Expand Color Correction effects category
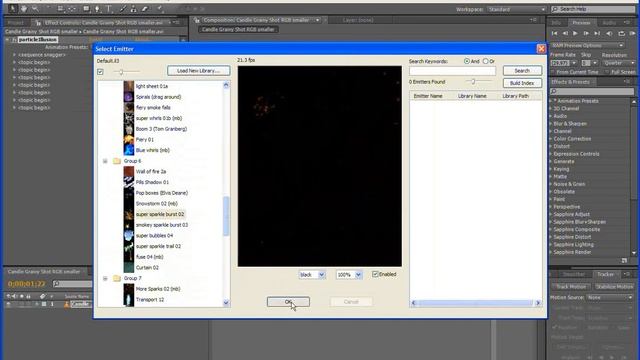This screenshot has height=360, width=640. point(551,139)
